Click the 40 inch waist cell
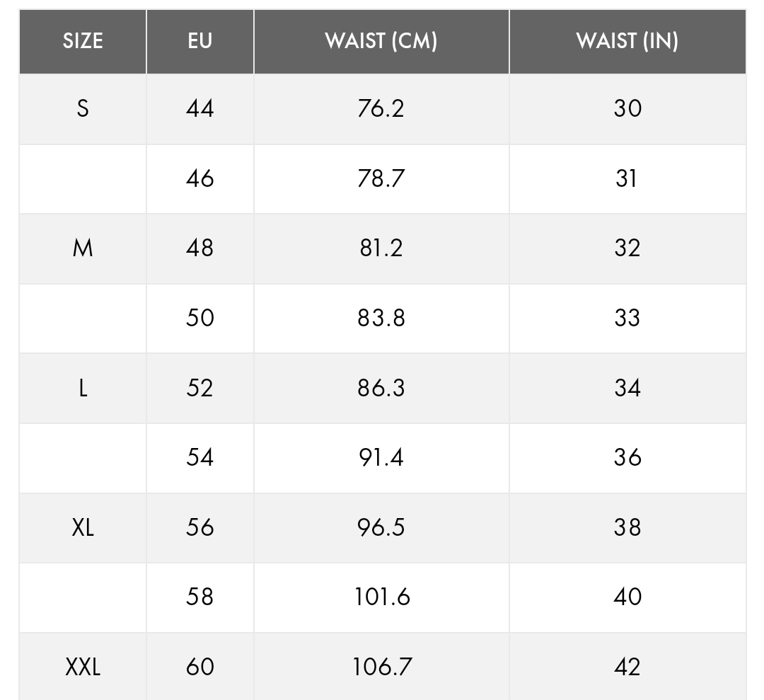The height and width of the screenshot is (700, 764). [x=627, y=597]
